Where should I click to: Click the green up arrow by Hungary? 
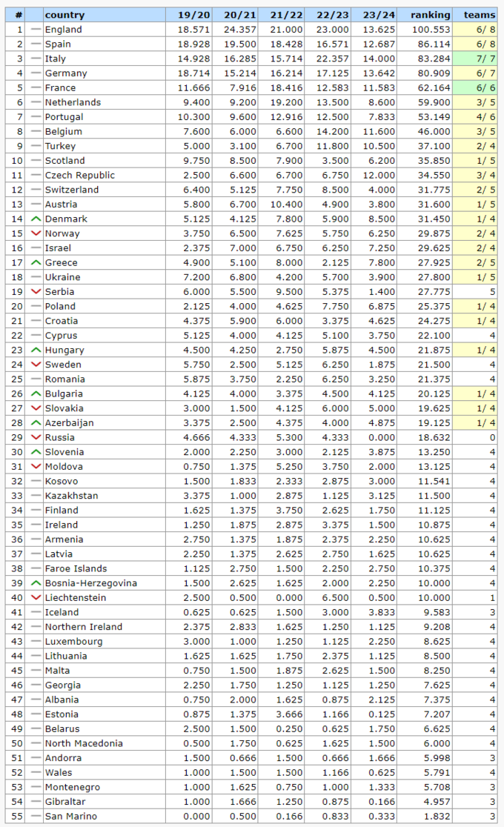36,350
